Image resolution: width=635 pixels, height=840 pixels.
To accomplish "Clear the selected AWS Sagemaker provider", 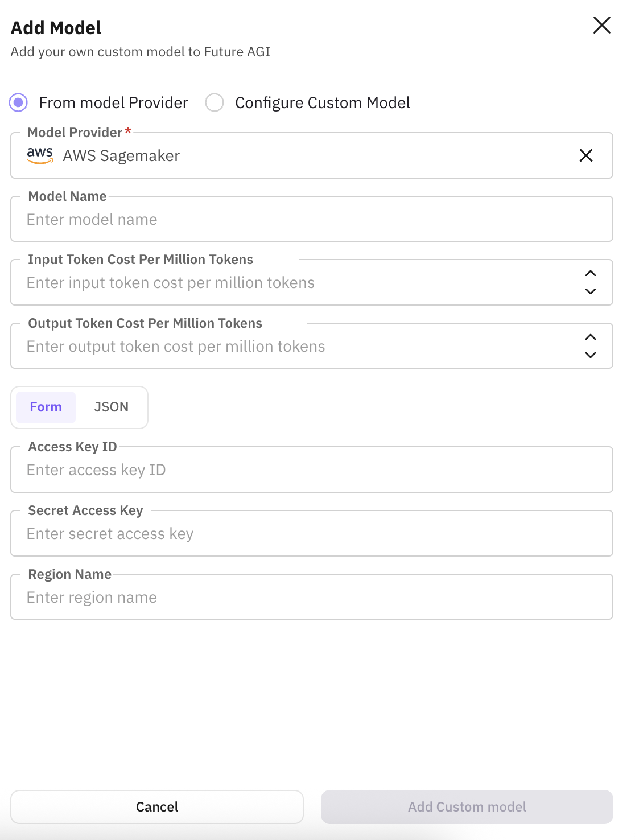I will click(x=586, y=155).
